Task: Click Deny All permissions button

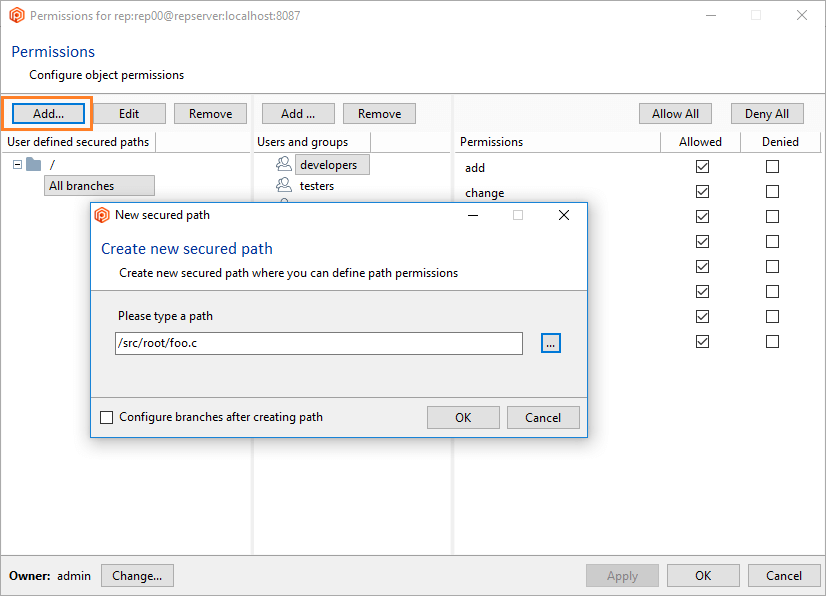Action: point(767,113)
